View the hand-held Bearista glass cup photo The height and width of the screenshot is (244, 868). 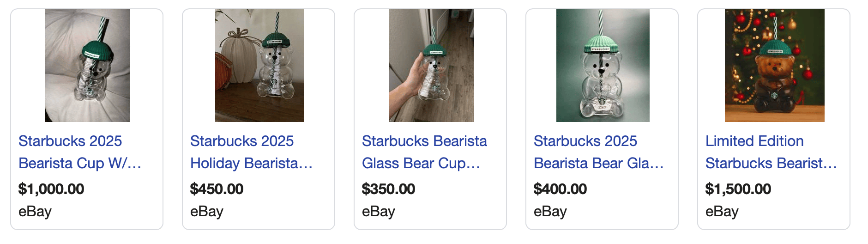(431, 66)
